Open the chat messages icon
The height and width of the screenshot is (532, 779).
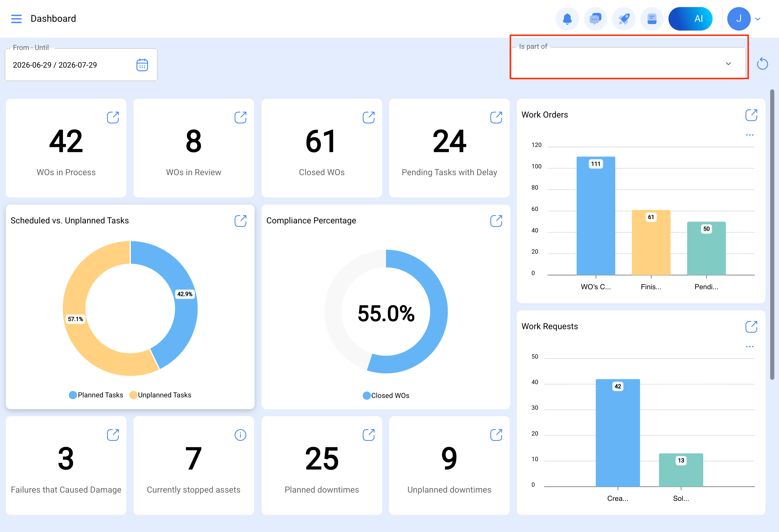pyautogui.click(x=595, y=19)
